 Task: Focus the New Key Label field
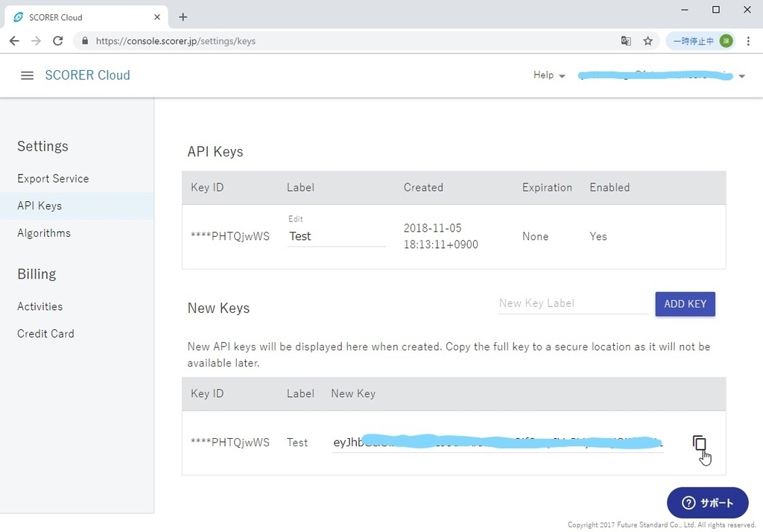[573, 303]
